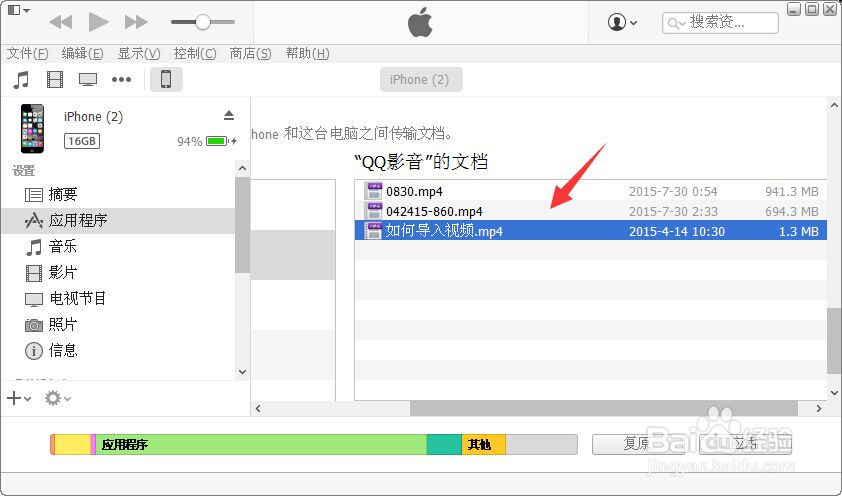Click the 应用程序 green storage segment

point(261,444)
